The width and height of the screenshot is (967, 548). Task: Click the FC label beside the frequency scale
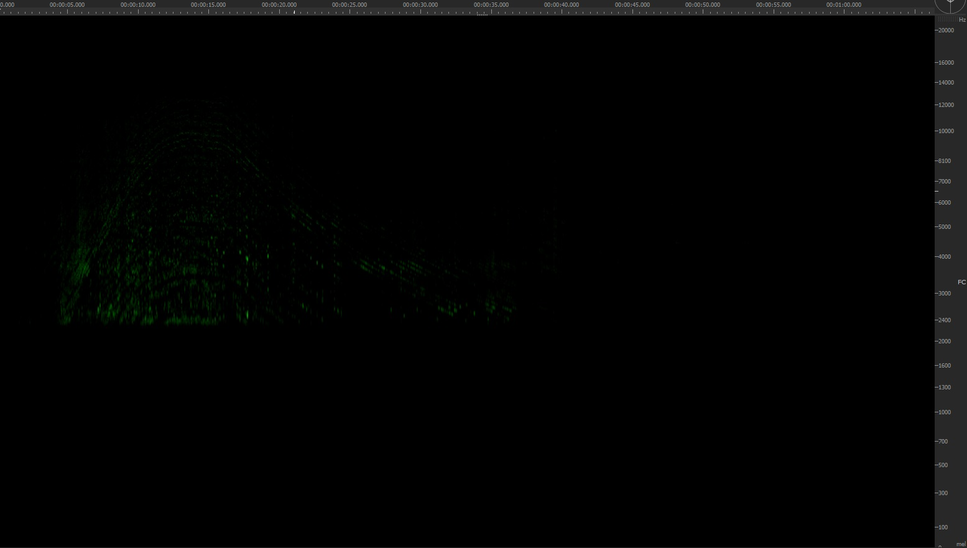(961, 282)
